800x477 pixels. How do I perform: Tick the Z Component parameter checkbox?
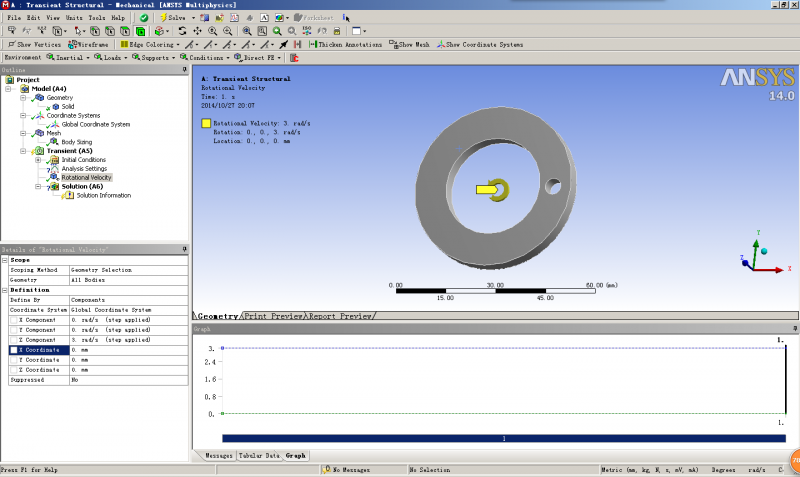click(14, 340)
